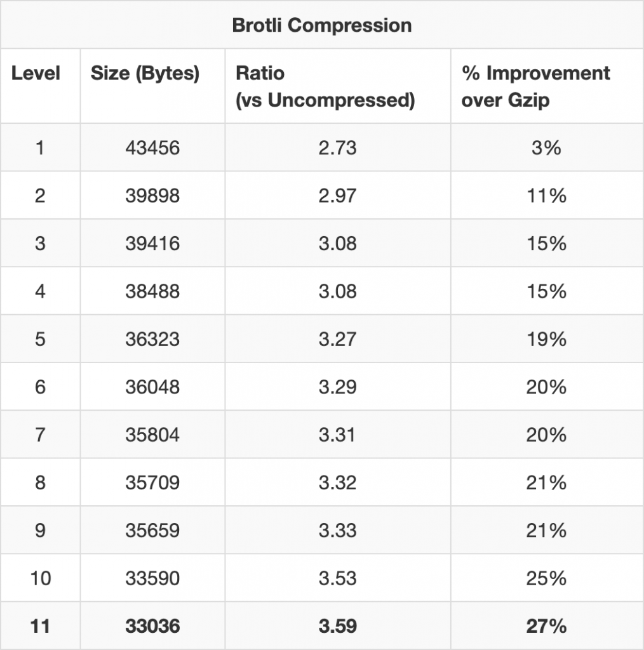The width and height of the screenshot is (644, 650).
Task: Select the Level column header
Action: click(36, 74)
